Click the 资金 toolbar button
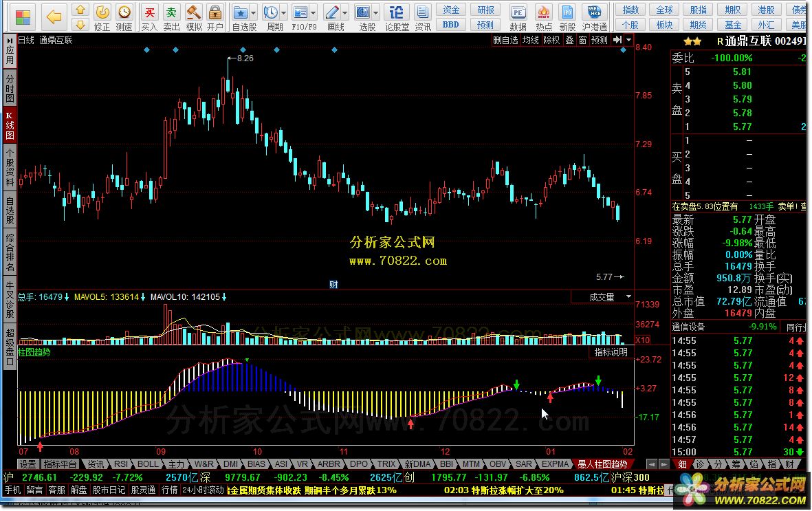This screenshot has height=511, width=812. pyautogui.click(x=450, y=10)
